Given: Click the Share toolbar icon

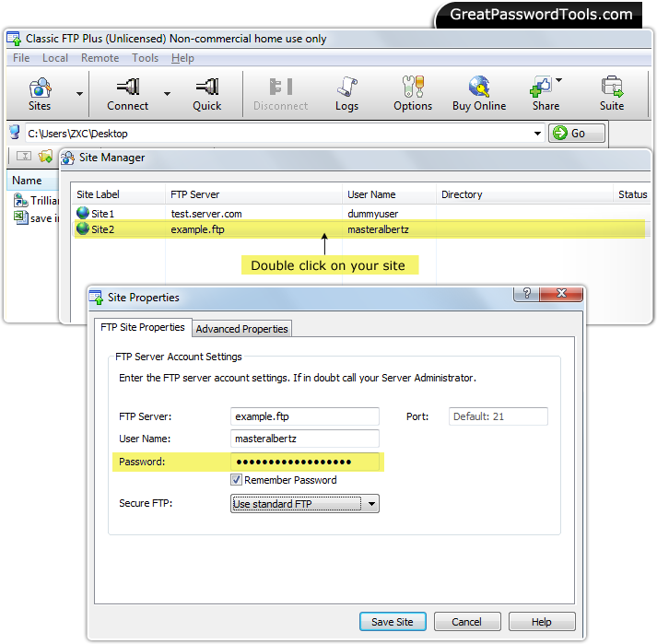Looking at the screenshot, I should (546, 94).
